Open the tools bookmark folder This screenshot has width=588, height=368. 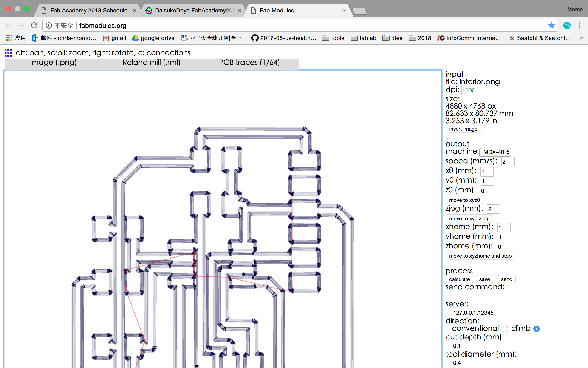333,38
